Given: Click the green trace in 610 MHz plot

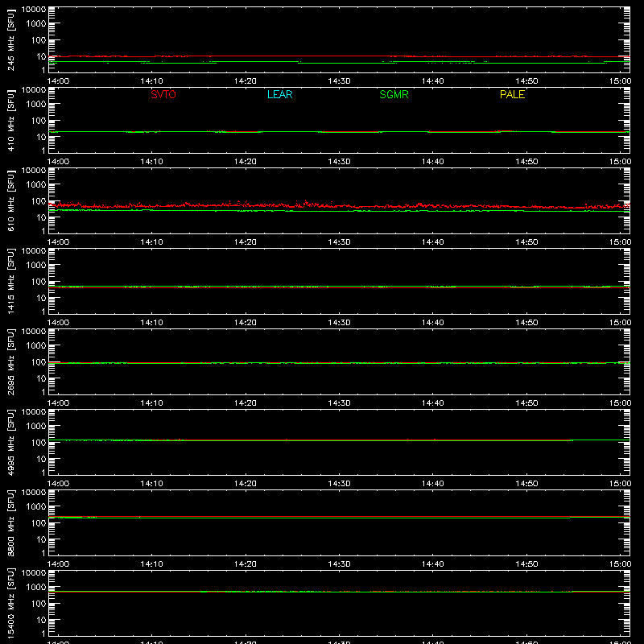Looking at the screenshot, I should [x=339, y=211].
